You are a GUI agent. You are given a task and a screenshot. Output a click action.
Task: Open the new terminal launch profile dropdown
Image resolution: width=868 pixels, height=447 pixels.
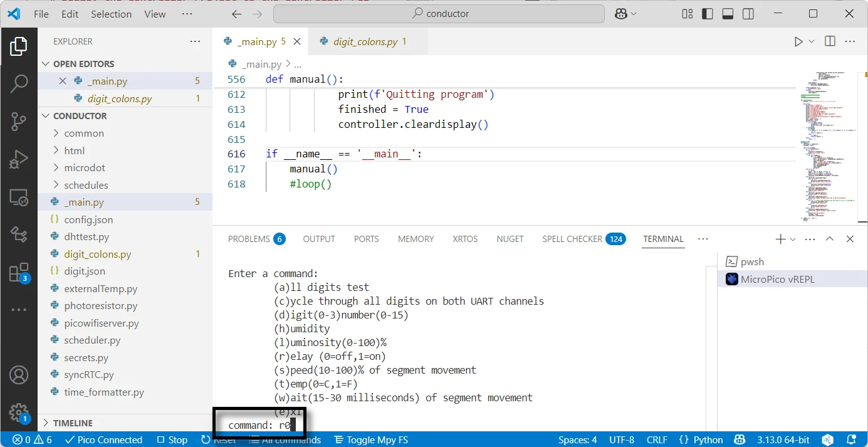click(793, 239)
